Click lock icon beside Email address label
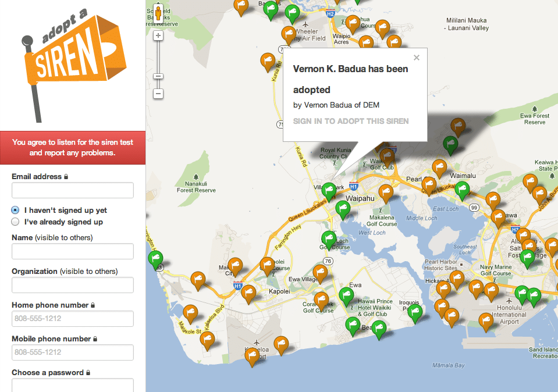 pyautogui.click(x=66, y=176)
